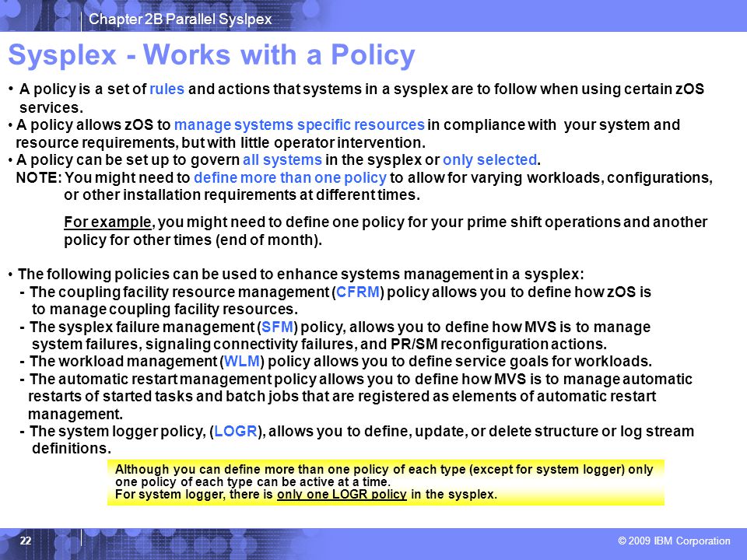This screenshot has width=747, height=560.
Task: Click 'The automatic restart management policy' line
Action: [x=360, y=379]
